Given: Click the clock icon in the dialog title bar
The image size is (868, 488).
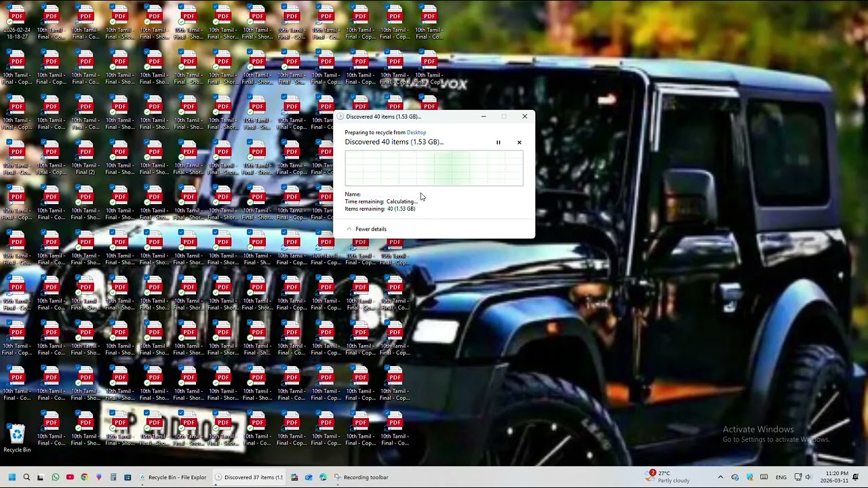Looking at the screenshot, I should 340,117.
